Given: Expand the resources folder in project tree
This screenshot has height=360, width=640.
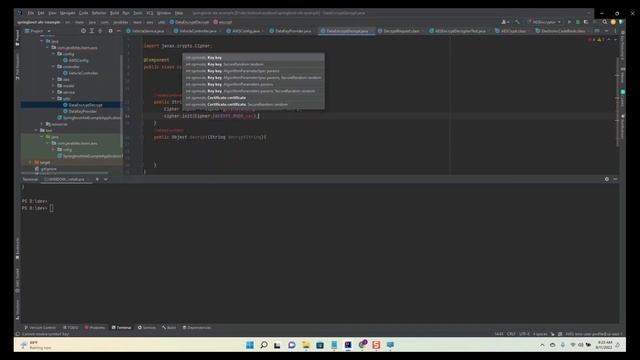Looking at the screenshot, I should (42, 124).
